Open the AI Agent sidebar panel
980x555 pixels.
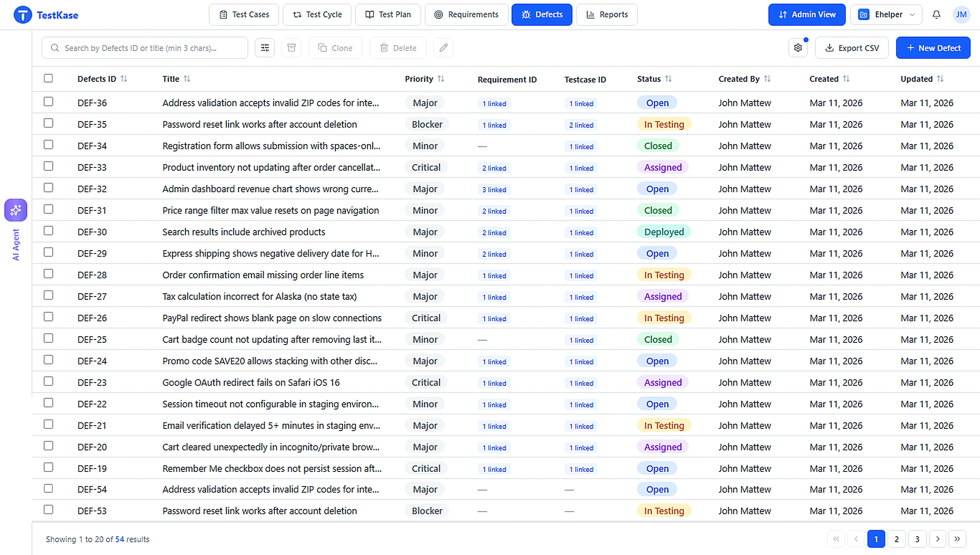16,210
